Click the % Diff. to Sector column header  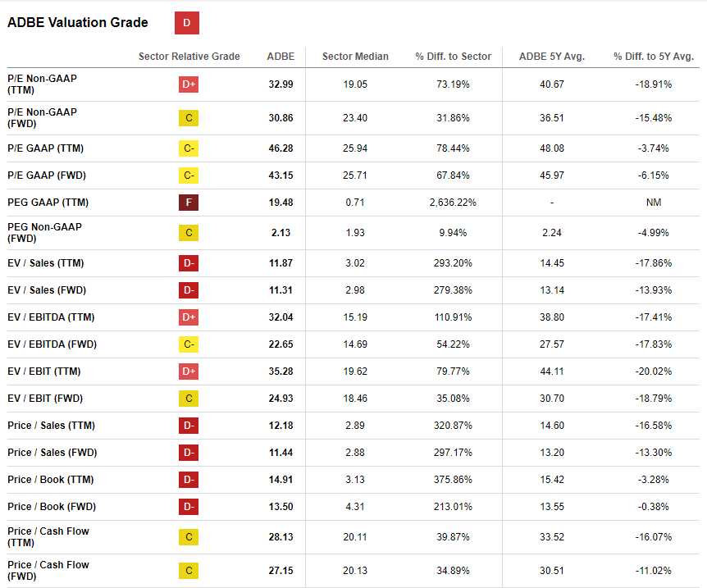click(453, 57)
